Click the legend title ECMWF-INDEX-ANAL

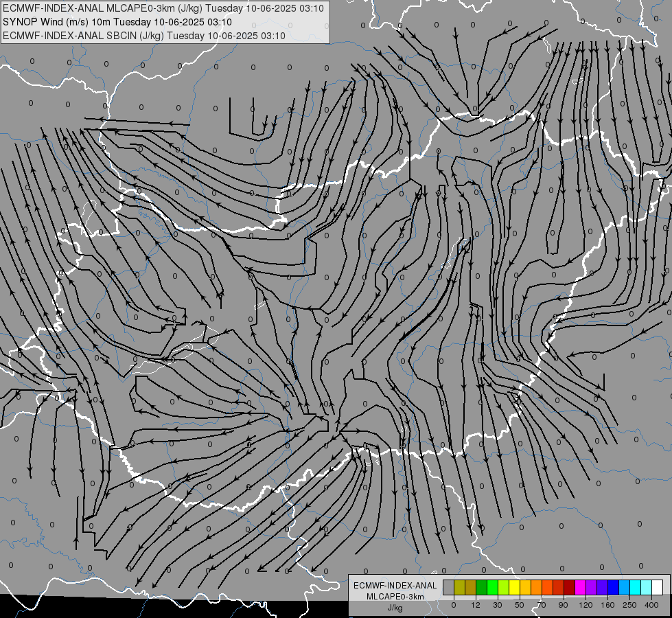click(395, 586)
